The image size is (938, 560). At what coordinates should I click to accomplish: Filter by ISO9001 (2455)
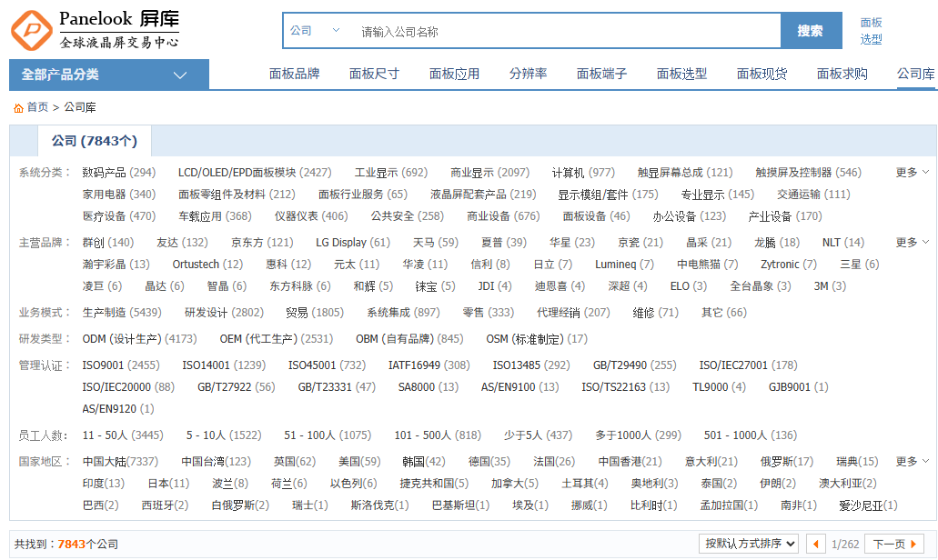(x=121, y=365)
